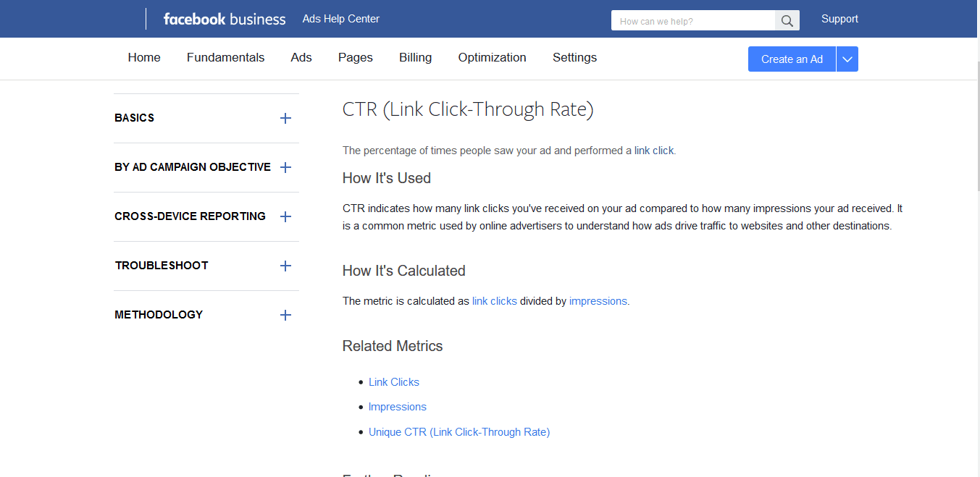Open the Billing section
Viewport: 980px width, 477px height.
(x=415, y=57)
